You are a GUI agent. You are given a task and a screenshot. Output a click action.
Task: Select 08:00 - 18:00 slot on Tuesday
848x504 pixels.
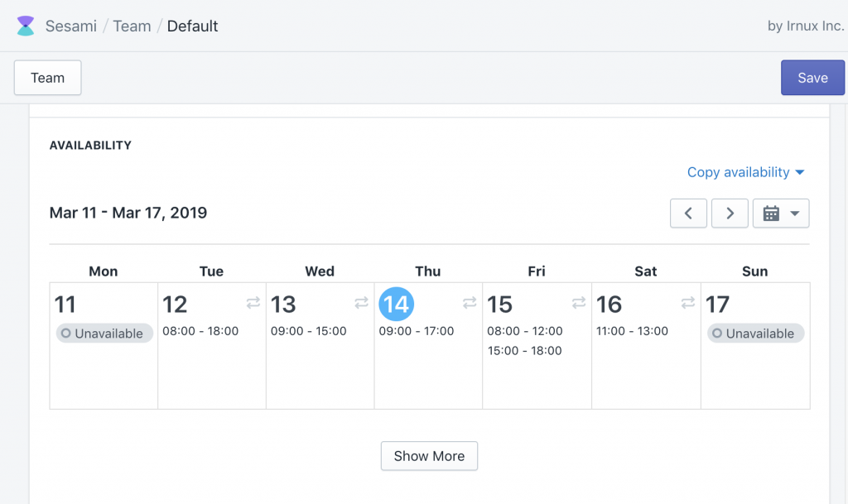pos(200,331)
